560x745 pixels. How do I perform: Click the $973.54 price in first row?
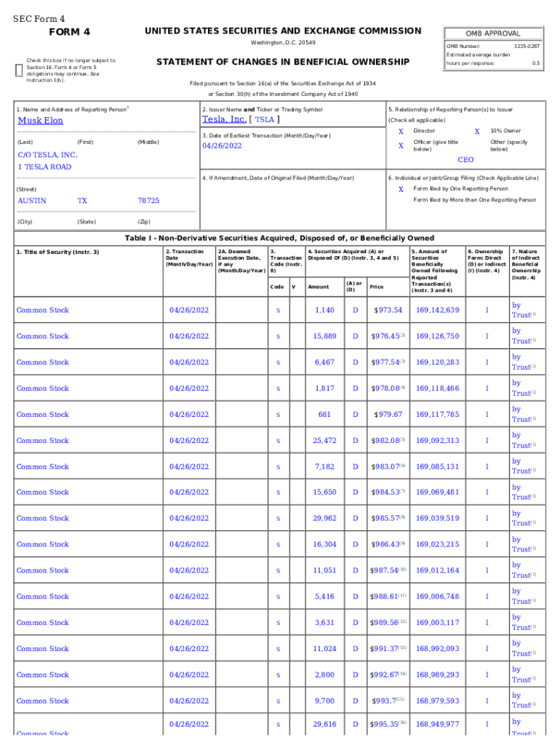pyautogui.click(x=387, y=311)
